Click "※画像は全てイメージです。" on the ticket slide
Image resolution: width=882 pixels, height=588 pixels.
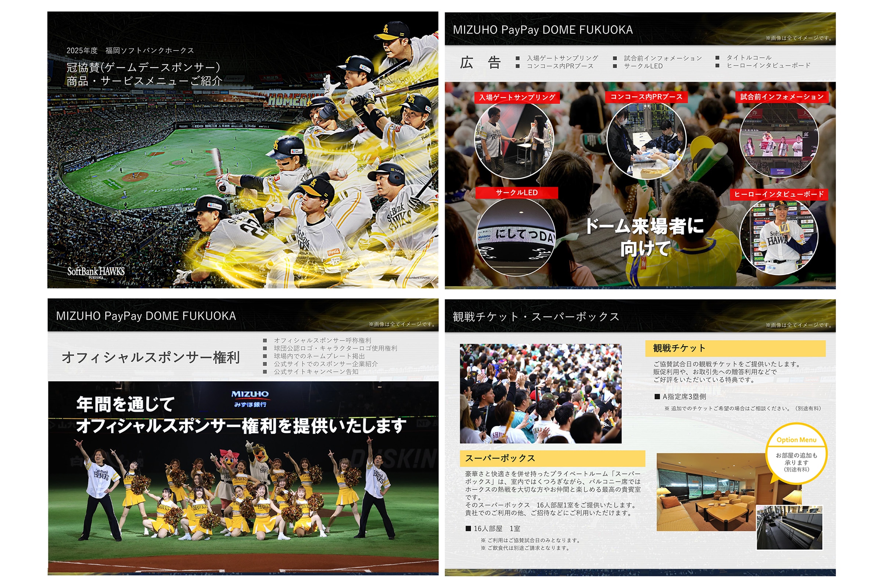(x=799, y=325)
